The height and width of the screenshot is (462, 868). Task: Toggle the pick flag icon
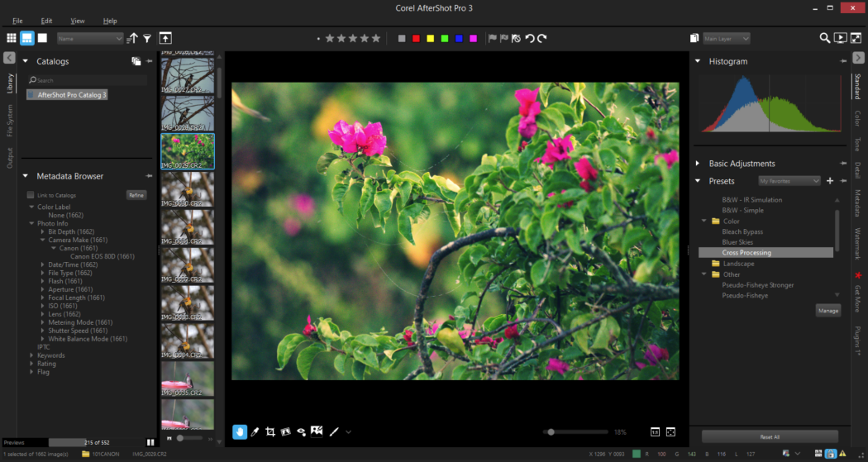[492, 38]
